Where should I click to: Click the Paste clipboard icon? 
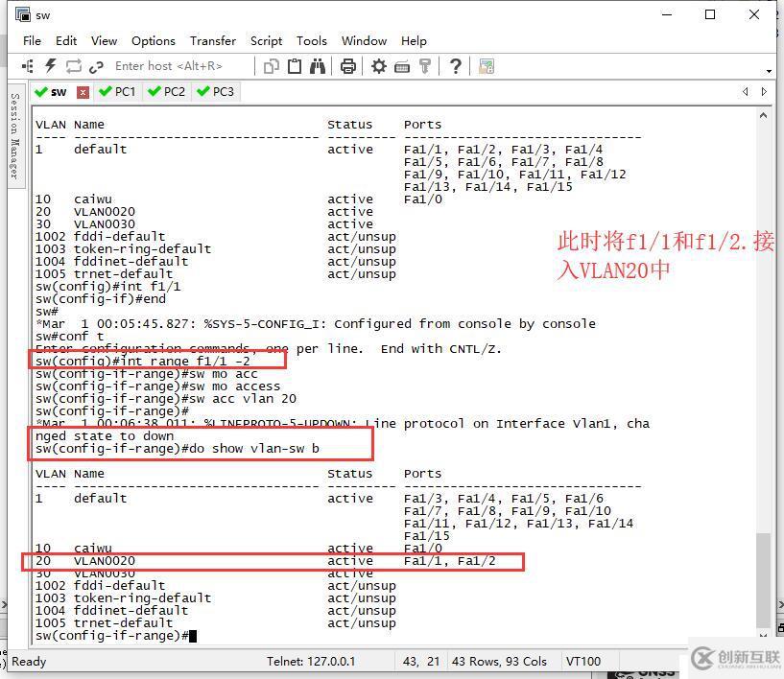tap(295, 66)
